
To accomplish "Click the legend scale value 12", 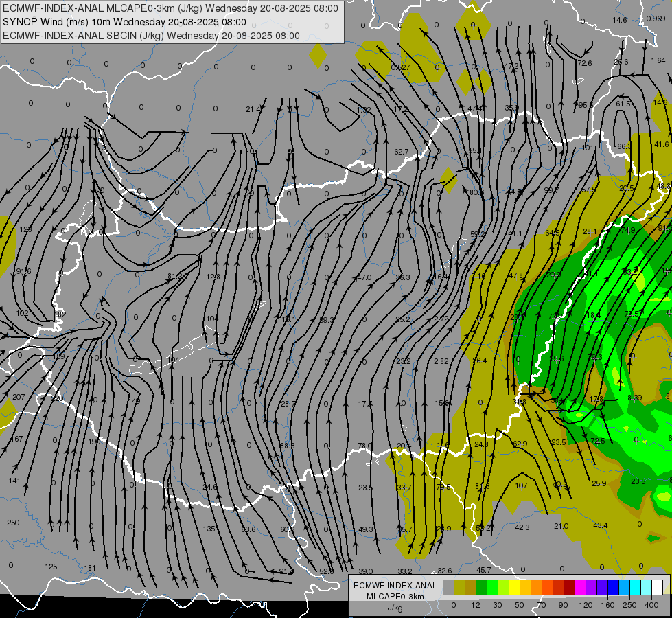I will click(x=475, y=605).
